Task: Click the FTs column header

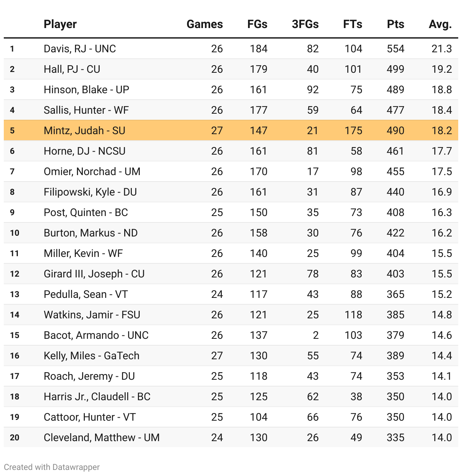Action: 352,24
